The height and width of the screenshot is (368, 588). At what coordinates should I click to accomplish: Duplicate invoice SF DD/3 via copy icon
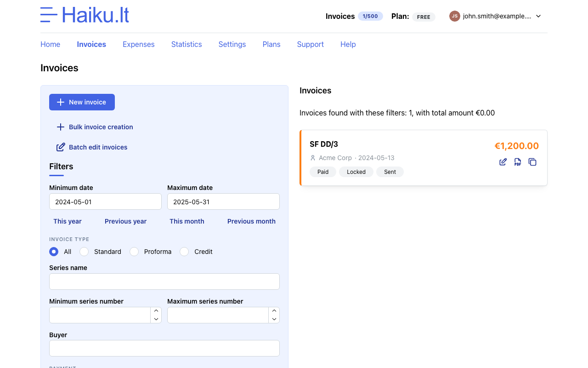tap(532, 162)
